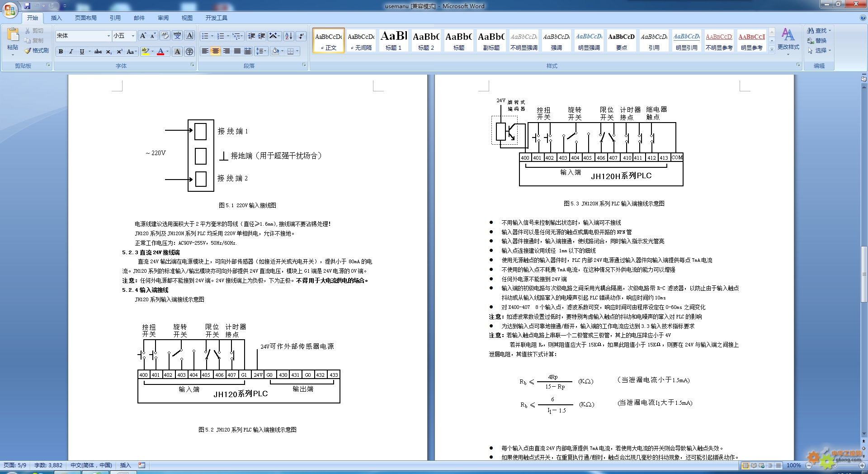
Task: Toggle Strikethrough formatting
Action: (98, 52)
